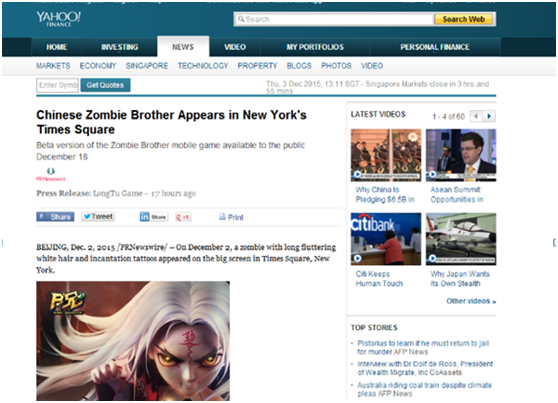
Task: Share article via Facebook Share button
Action: [x=55, y=217]
